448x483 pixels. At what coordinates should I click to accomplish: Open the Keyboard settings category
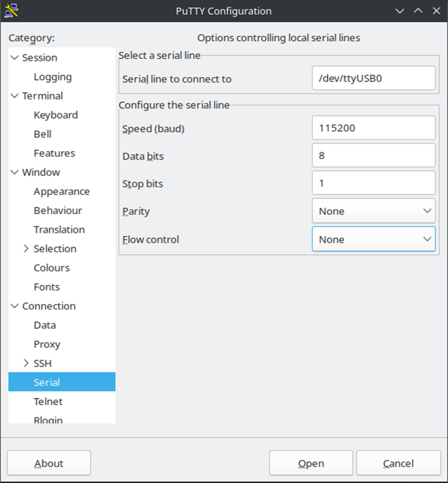pos(56,115)
